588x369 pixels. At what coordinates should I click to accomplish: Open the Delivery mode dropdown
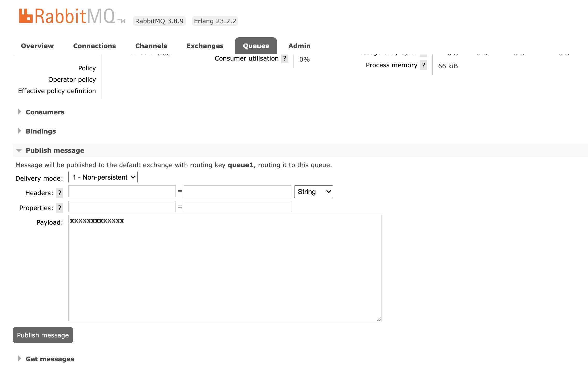pos(103,177)
